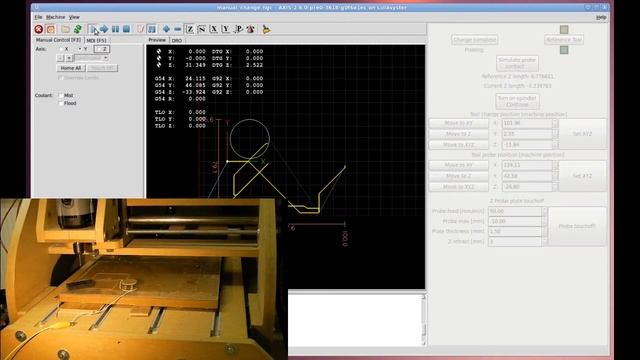Viewport: 640px width, 360px height.
Task: Run the program with the run icon
Action: pos(93,29)
